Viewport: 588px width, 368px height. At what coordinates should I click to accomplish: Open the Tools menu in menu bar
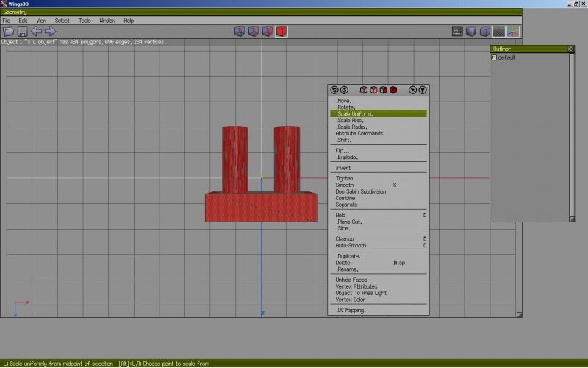(x=85, y=21)
